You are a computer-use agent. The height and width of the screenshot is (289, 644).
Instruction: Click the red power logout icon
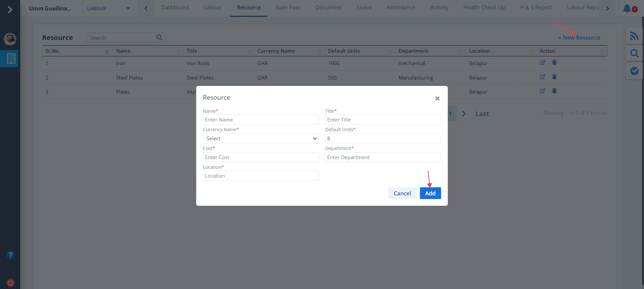(x=10, y=283)
